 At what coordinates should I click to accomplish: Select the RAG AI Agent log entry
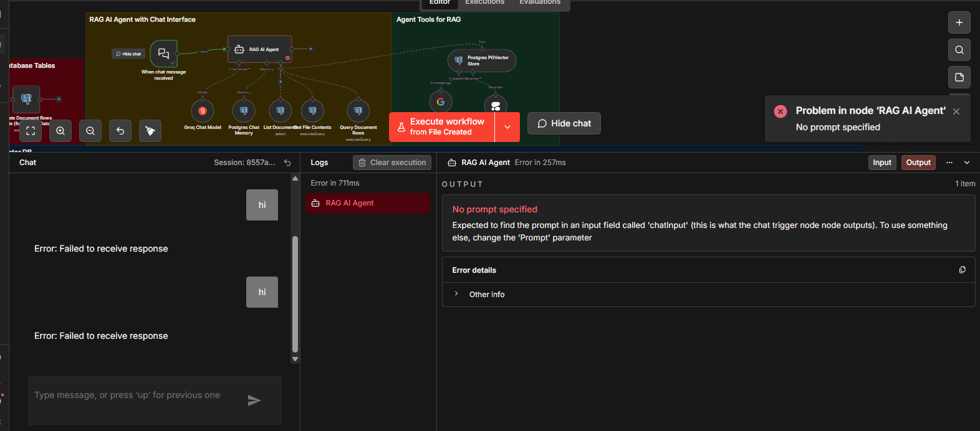pyautogui.click(x=368, y=203)
